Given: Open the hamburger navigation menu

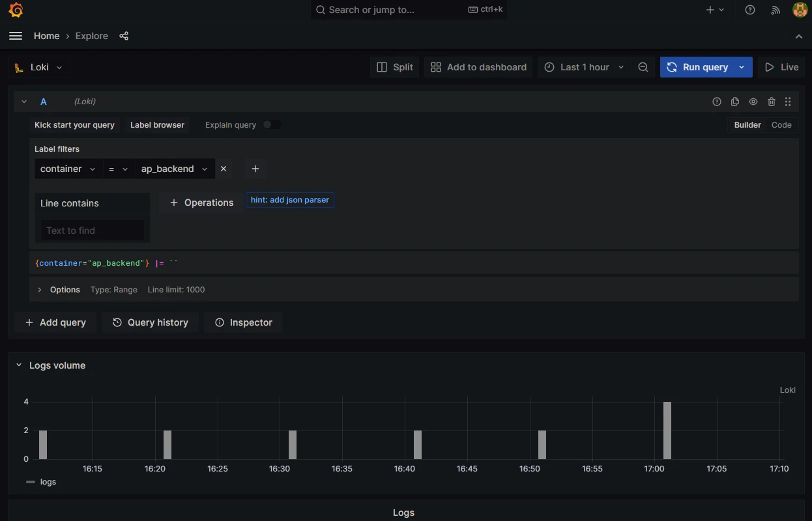Looking at the screenshot, I should coord(16,36).
